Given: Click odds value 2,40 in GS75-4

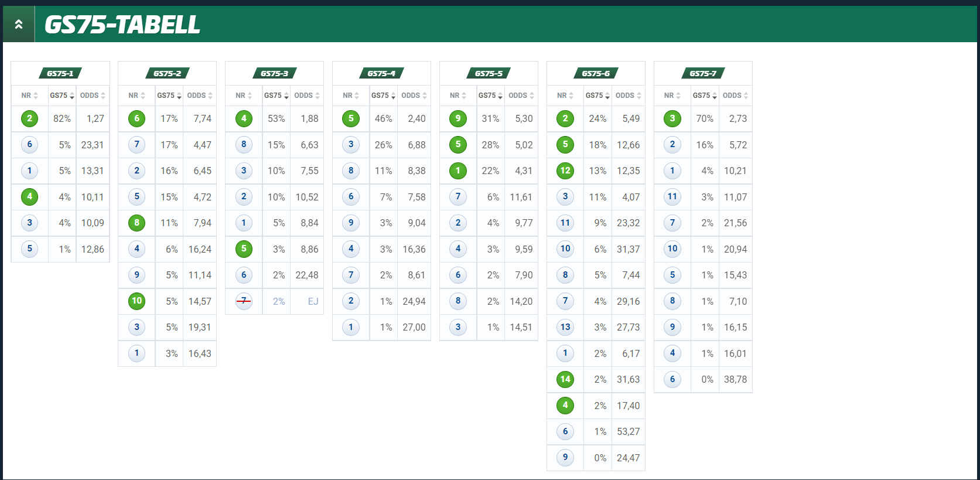Looking at the screenshot, I should [417, 118].
